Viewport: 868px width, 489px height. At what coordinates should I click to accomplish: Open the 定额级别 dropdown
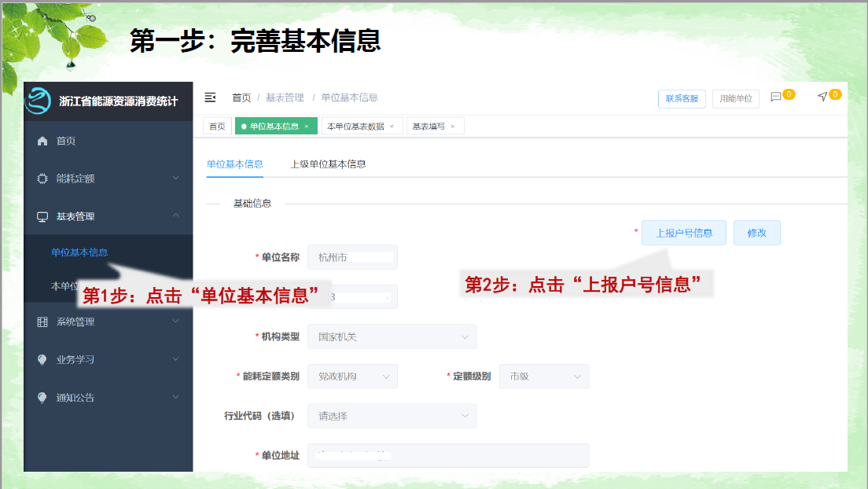pos(544,376)
